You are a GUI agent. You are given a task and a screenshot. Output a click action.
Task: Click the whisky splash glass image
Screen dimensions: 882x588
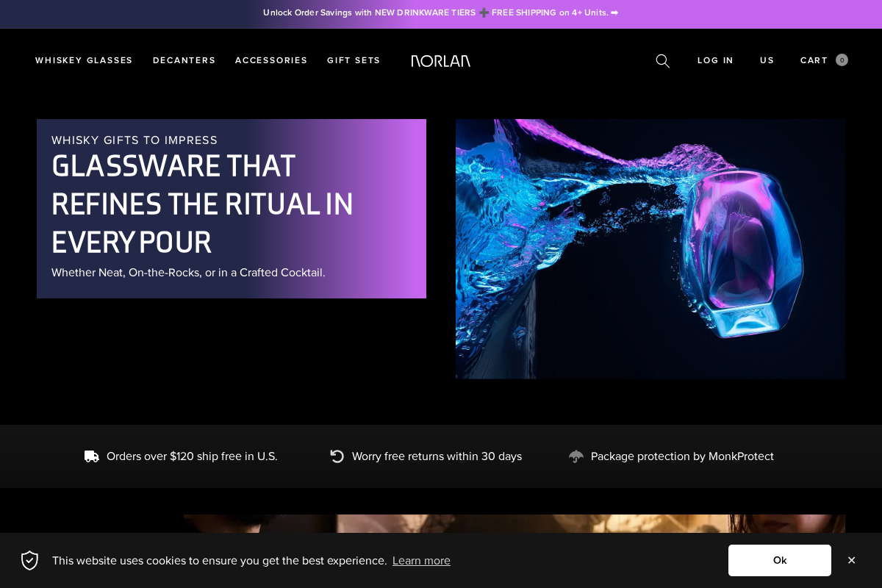click(x=650, y=248)
